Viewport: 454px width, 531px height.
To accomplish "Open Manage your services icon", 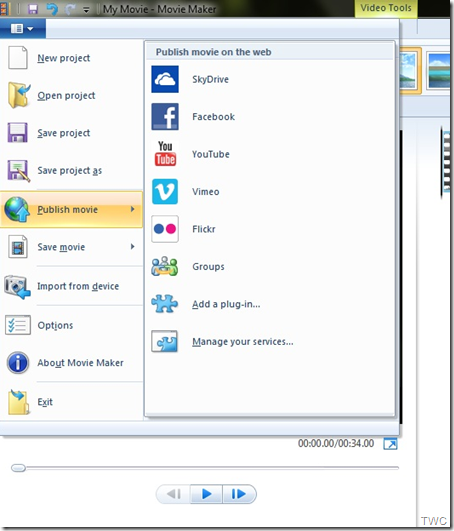I will [x=165, y=341].
